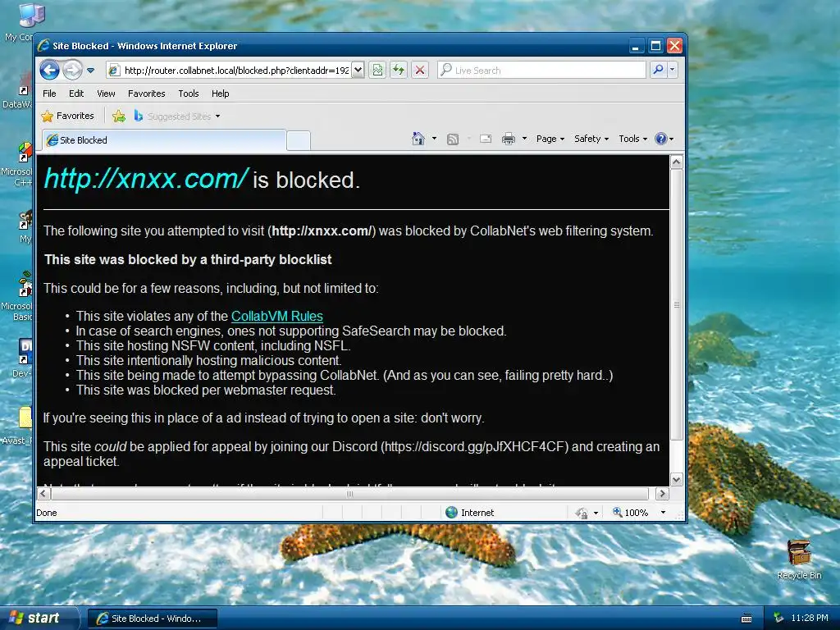Click the Done status bar text

[x=47, y=513]
